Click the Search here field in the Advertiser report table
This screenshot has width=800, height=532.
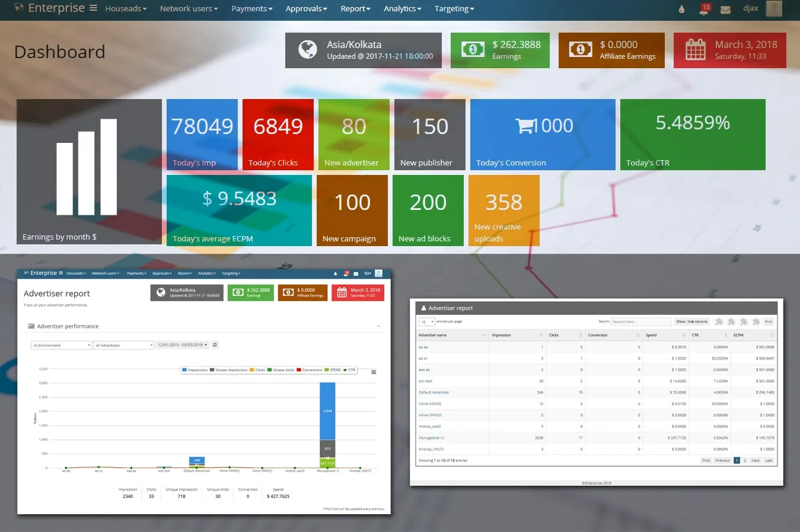coord(642,321)
